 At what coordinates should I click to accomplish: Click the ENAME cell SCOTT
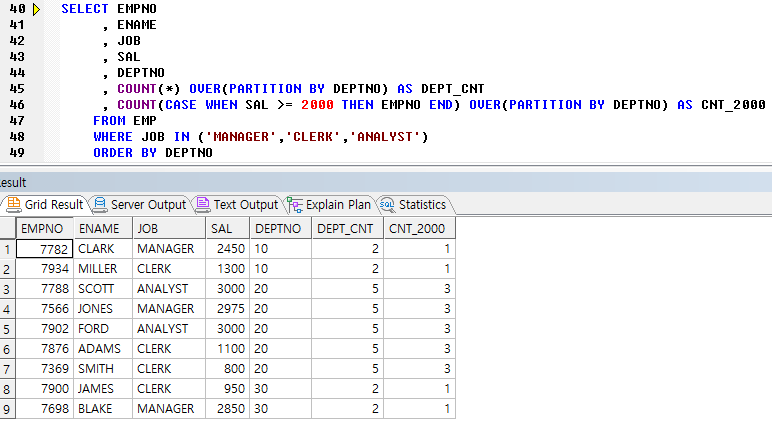pyautogui.click(x=103, y=289)
